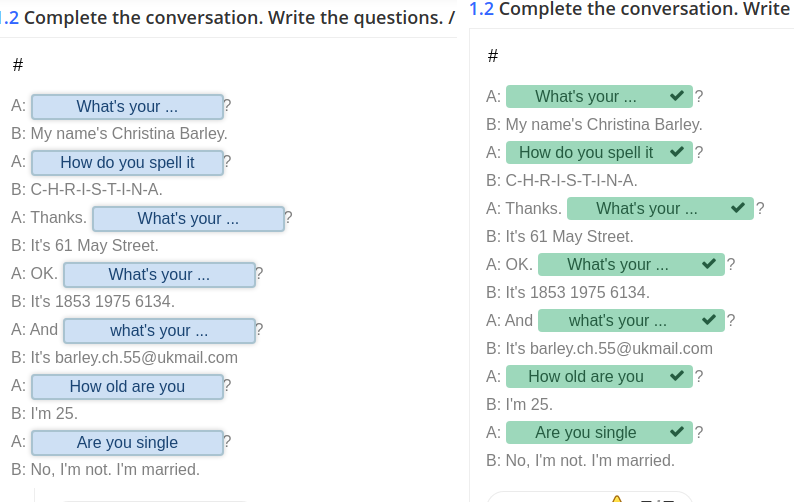
Task: Click checkmark icon beside green 'Are you single'
Action: pyautogui.click(x=677, y=432)
